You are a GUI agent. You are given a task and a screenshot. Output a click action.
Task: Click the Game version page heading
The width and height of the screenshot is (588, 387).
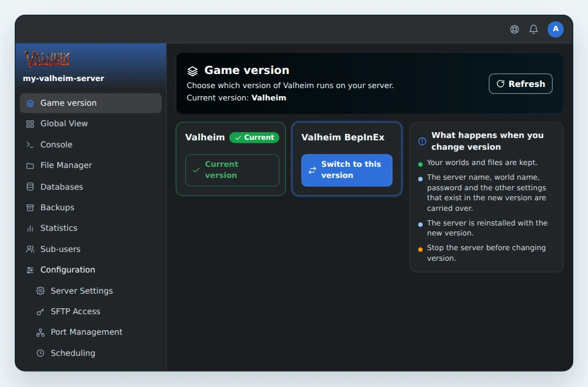click(247, 70)
